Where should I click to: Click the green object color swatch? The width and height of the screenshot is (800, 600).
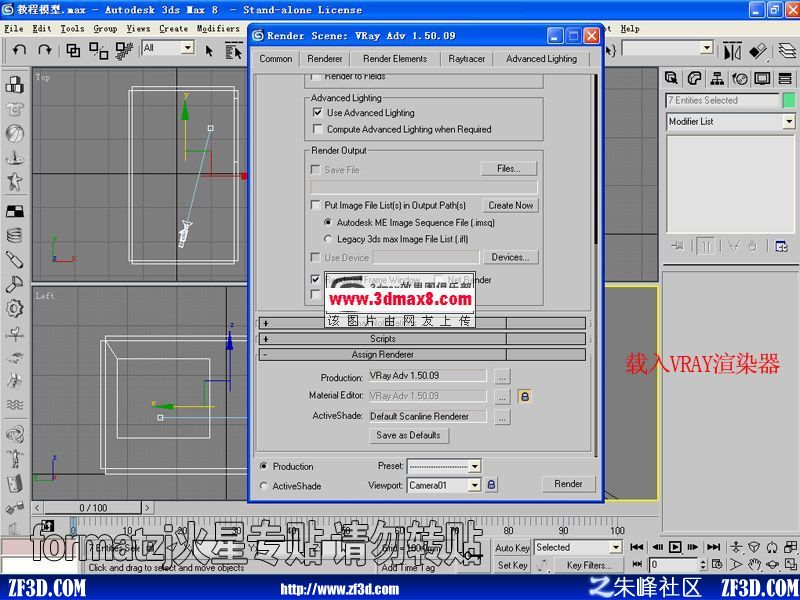(789, 101)
